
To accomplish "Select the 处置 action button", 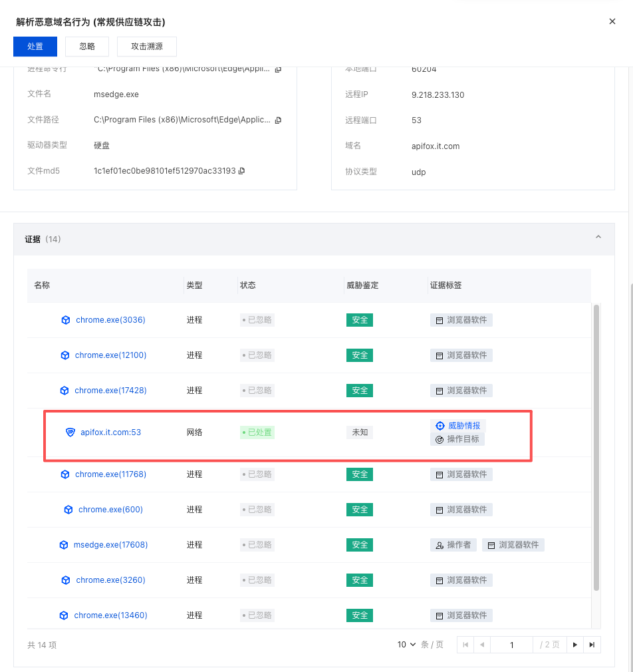I will coord(35,47).
